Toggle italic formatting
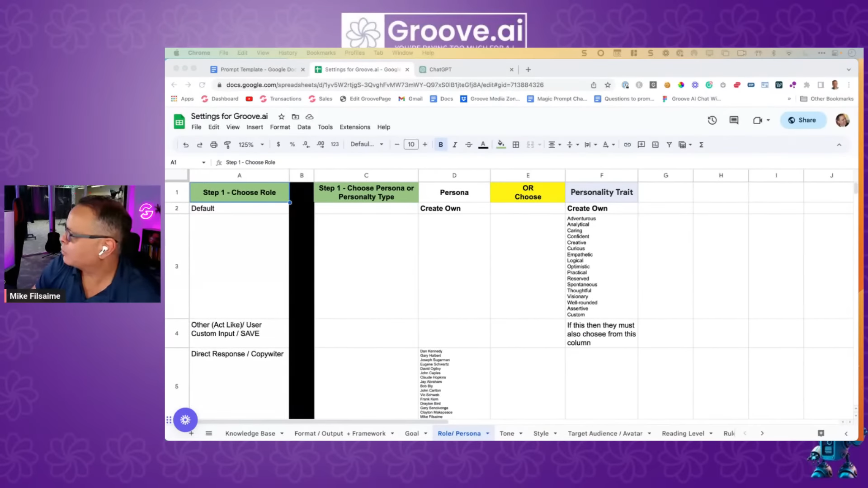868x488 pixels. (x=455, y=145)
